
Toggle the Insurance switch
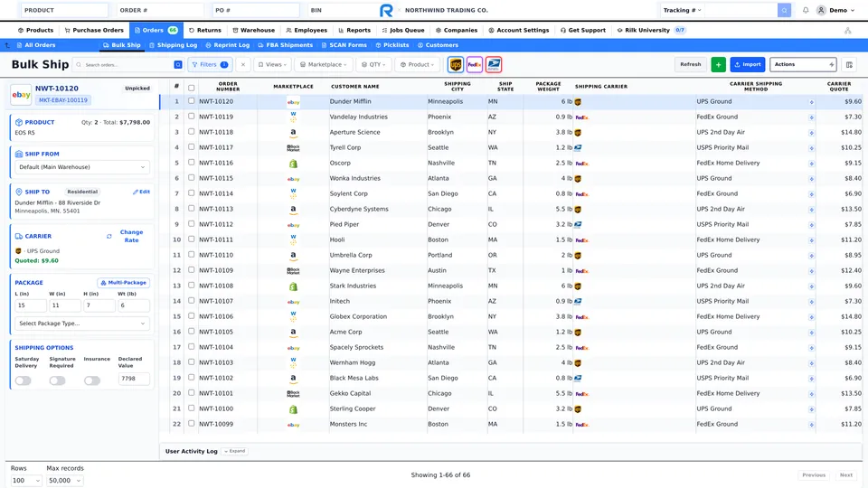tap(92, 380)
